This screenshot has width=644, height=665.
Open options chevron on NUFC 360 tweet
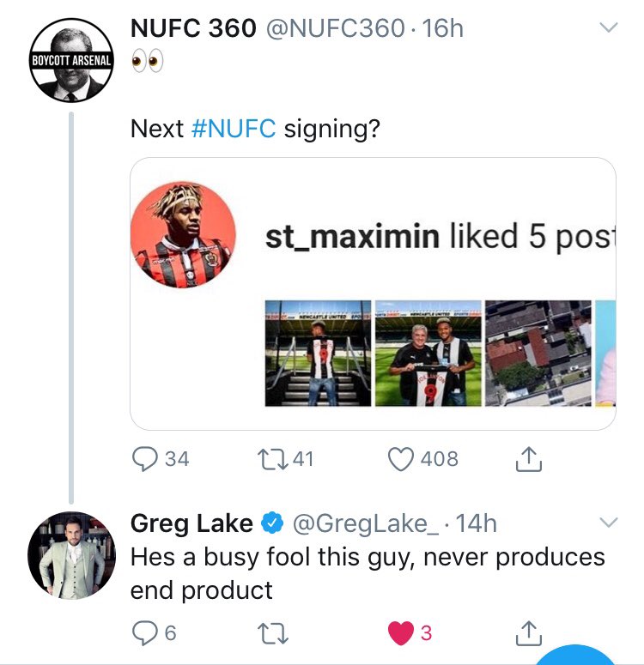(608, 27)
